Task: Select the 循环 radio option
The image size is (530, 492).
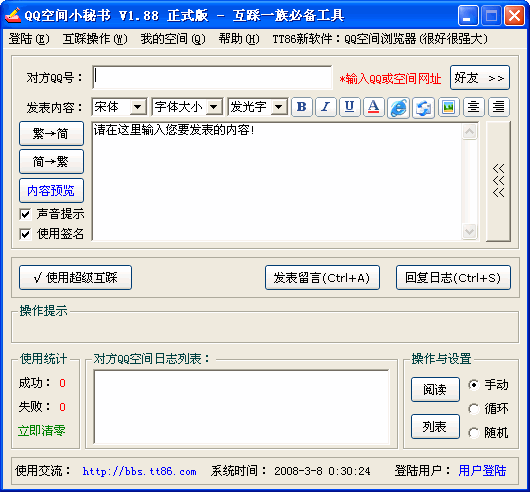Action: [x=474, y=409]
